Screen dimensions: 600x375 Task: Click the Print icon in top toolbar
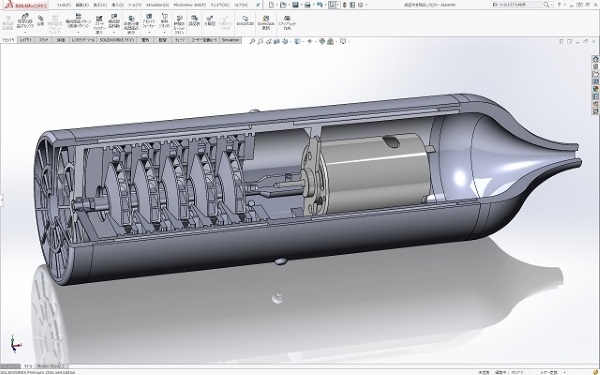pyautogui.click(x=307, y=5)
